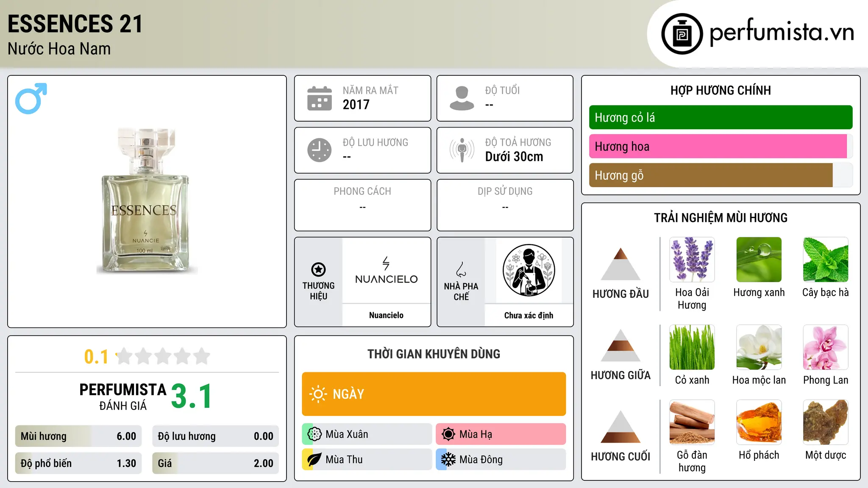Open the Hoa Oải Hương lavender thumbnail
The width and height of the screenshot is (868, 488).
point(692,260)
